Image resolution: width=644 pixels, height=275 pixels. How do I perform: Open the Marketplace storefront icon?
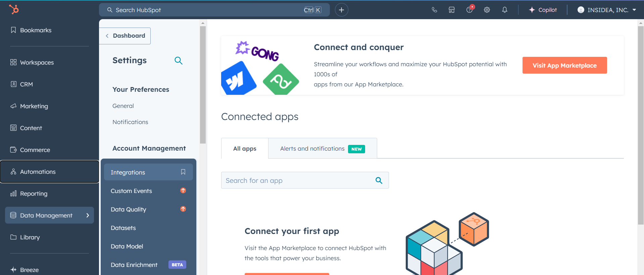pyautogui.click(x=452, y=10)
